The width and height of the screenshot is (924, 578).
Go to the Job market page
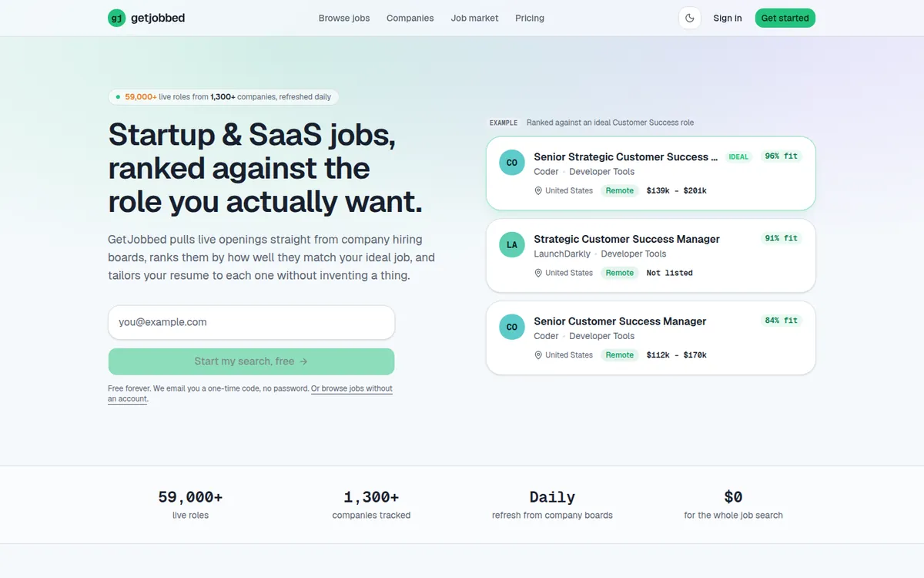474,18
